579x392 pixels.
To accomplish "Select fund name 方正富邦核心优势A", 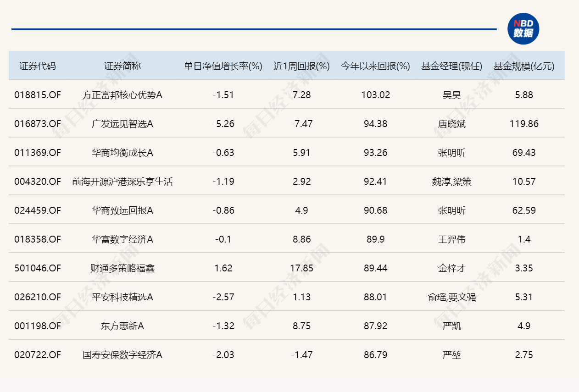I will (122, 95).
